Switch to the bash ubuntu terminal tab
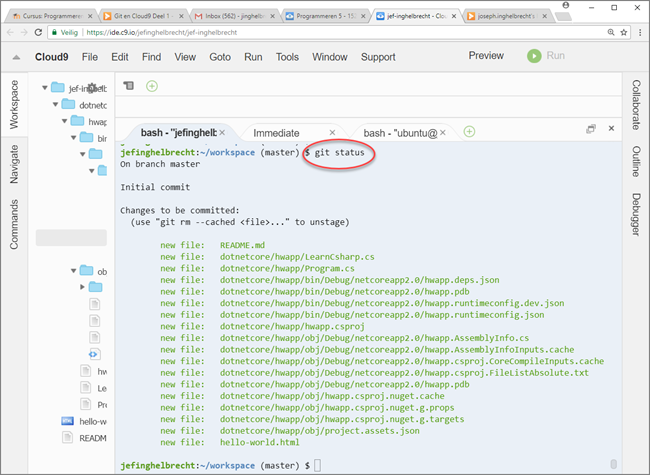Image resolution: width=650 pixels, height=475 pixels. [400, 133]
